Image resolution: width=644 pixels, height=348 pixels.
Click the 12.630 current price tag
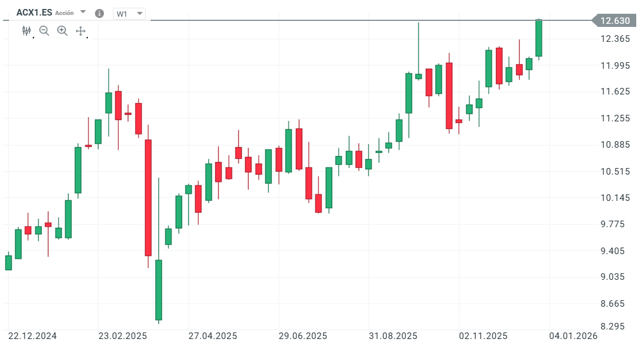click(x=614, y=21)
